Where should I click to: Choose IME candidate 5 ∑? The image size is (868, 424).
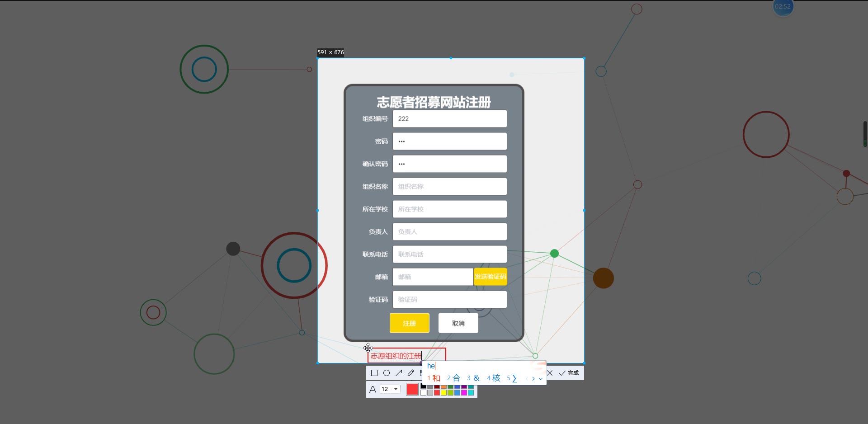[512, 378]
